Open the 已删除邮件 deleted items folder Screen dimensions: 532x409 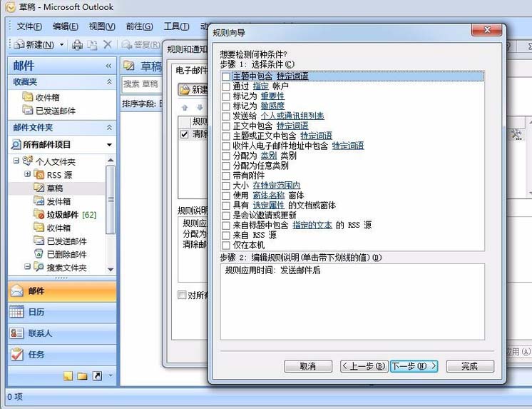tap(66, 254)
